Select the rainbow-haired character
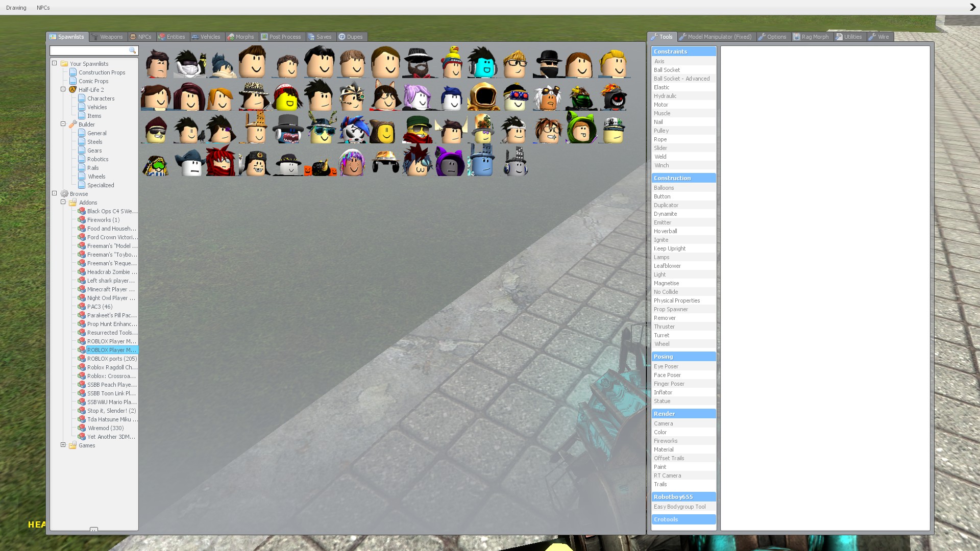 [353, 160]
